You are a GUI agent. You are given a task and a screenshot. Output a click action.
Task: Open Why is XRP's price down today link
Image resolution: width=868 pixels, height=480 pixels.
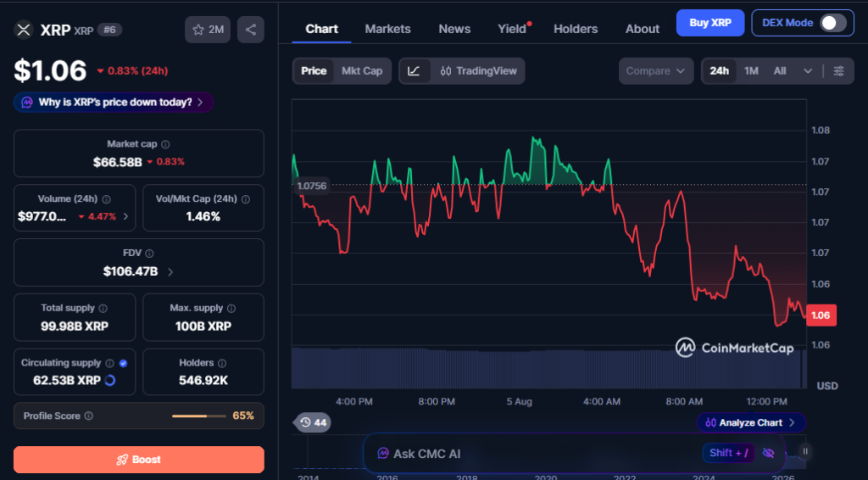click(x=114, y=103)
